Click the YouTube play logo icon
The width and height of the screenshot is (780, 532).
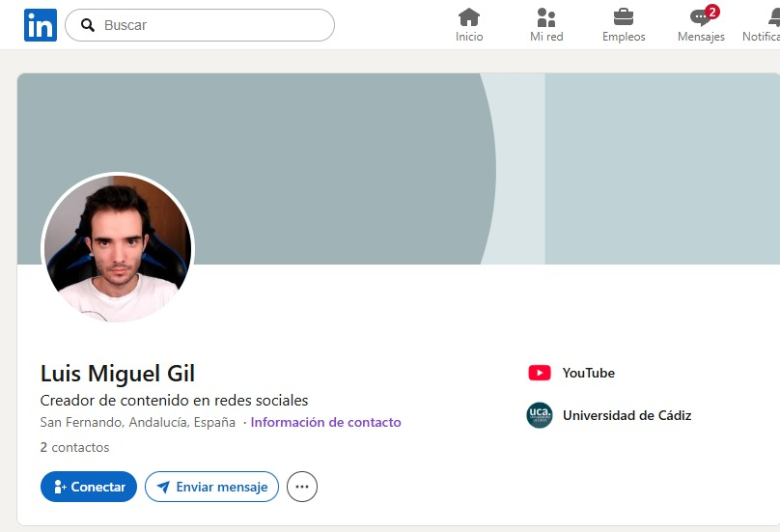[x=540, y=373]
